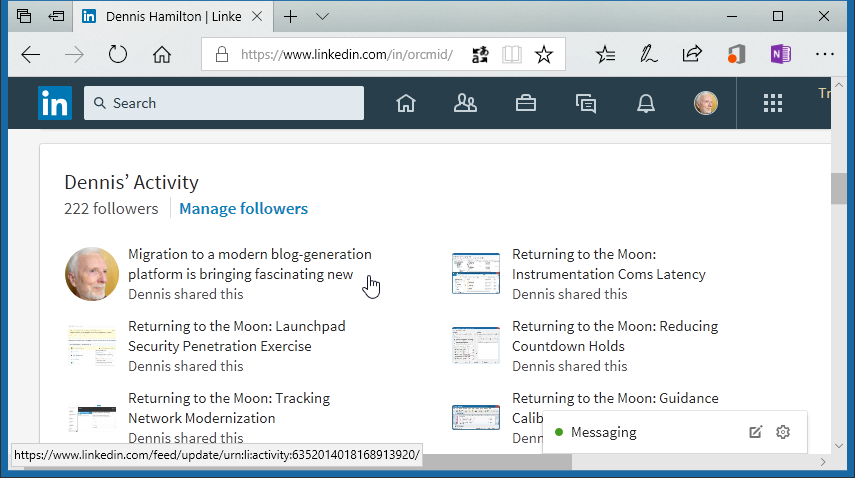Add page to favorites star
The image size is (855, 478).
click(543, 55)
